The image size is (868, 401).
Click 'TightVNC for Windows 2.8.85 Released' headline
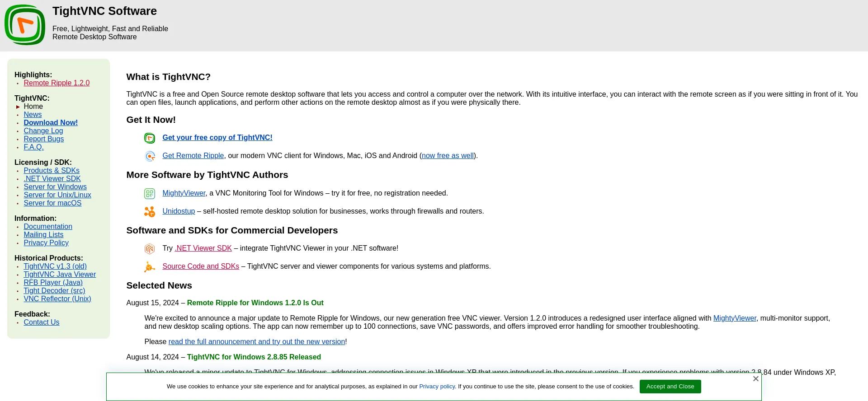click(254, 357)
